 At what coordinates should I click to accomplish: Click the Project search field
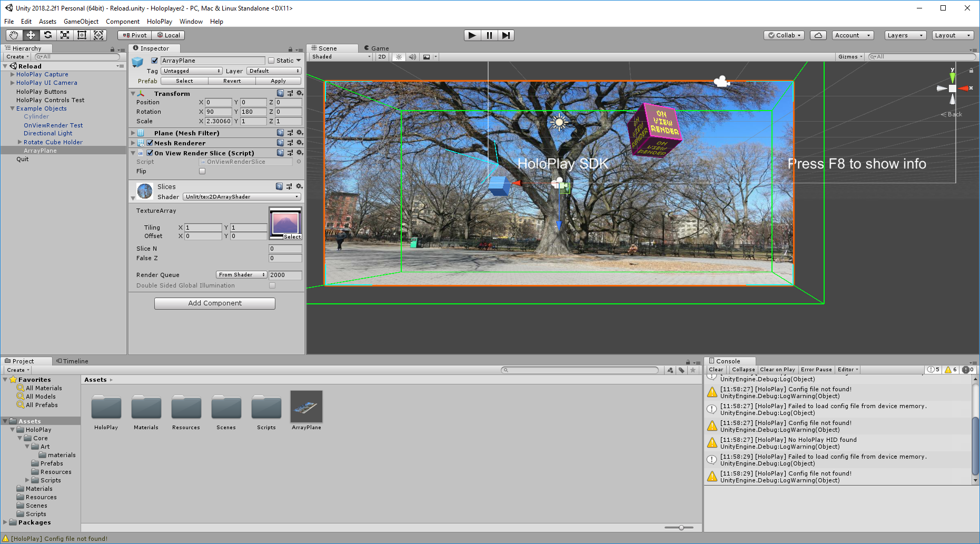click(x=580, y=370)
